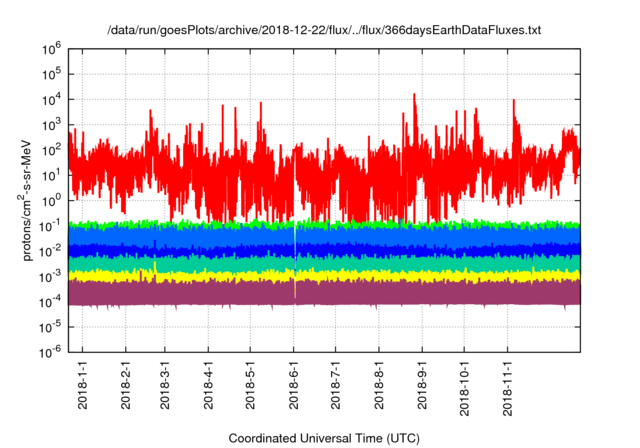Click the 2018-3-1 date label
This screenshot has width=640, height=448.
(164, 385)
